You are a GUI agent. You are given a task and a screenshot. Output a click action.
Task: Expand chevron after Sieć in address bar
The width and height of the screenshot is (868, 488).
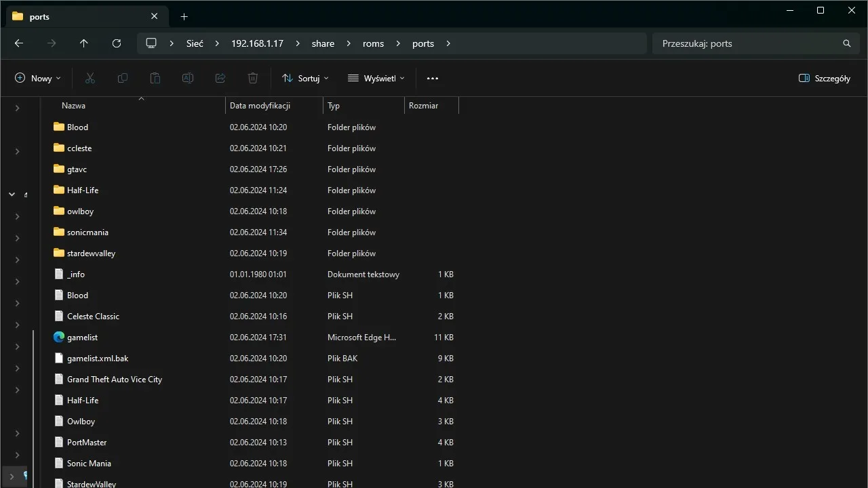(x=217, y=43)
